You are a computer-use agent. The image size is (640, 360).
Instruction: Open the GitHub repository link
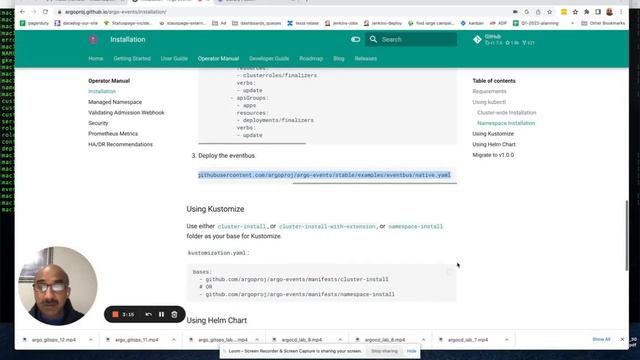coord(504,40)
